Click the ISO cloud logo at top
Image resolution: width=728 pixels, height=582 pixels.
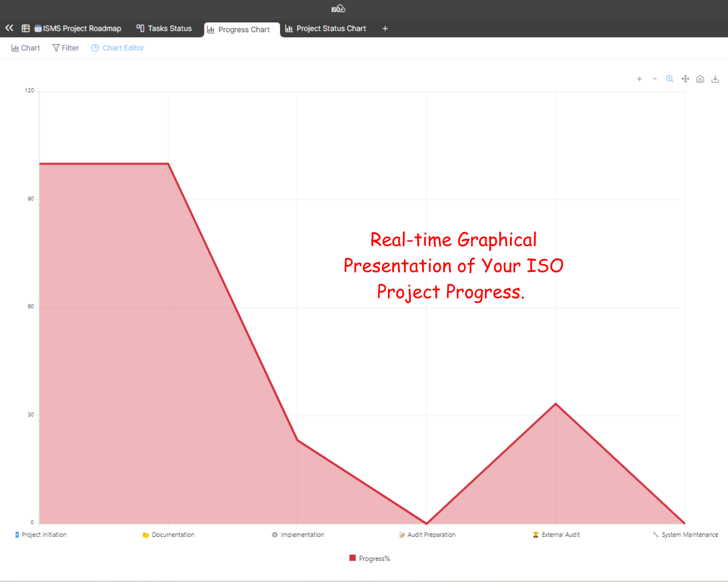338,9
